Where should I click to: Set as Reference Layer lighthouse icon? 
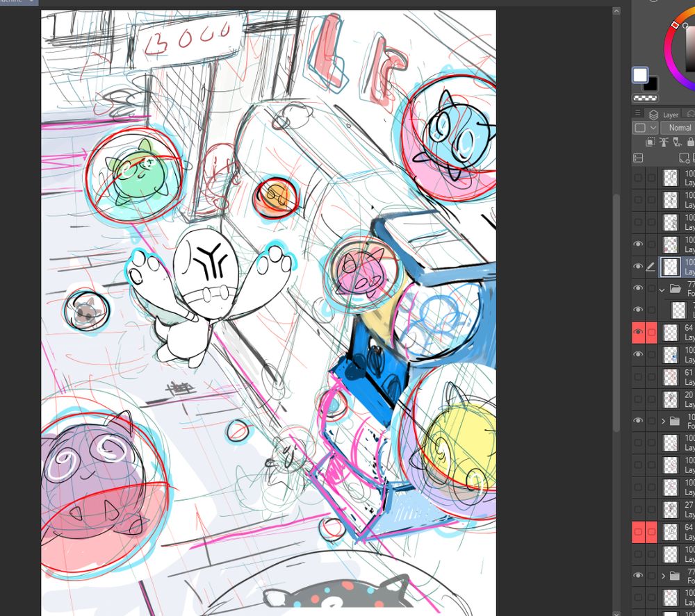664,142
